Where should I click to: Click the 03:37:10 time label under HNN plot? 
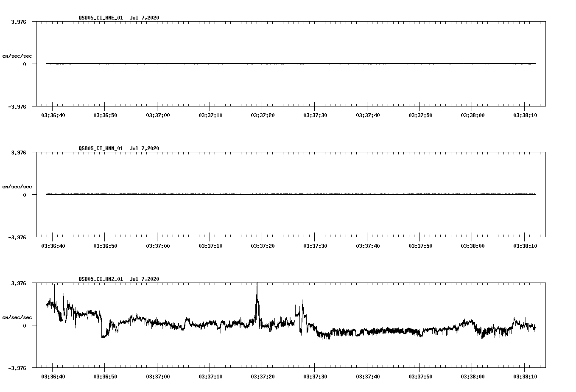210,246
